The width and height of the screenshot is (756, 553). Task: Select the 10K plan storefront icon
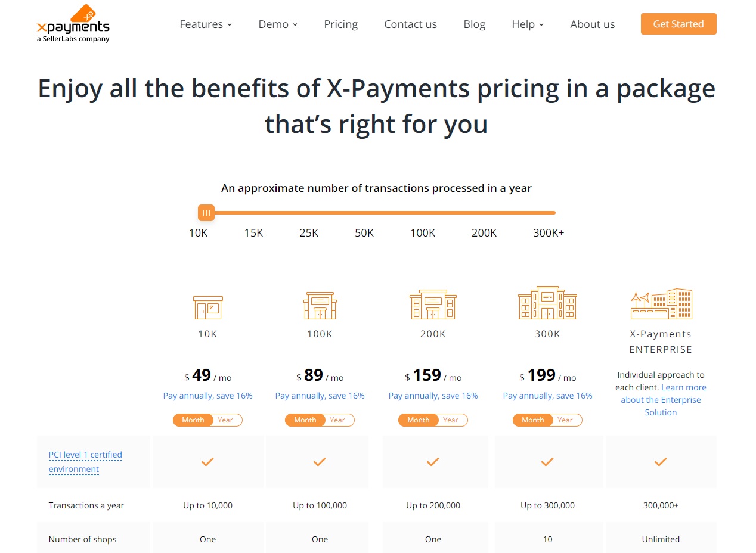point(207,307)
